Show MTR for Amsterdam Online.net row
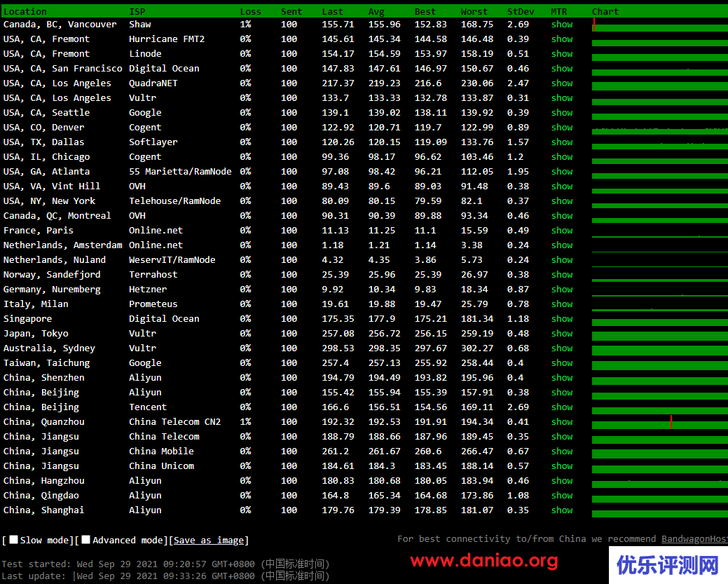Screen dimensions: 728x584 (562, 245)
